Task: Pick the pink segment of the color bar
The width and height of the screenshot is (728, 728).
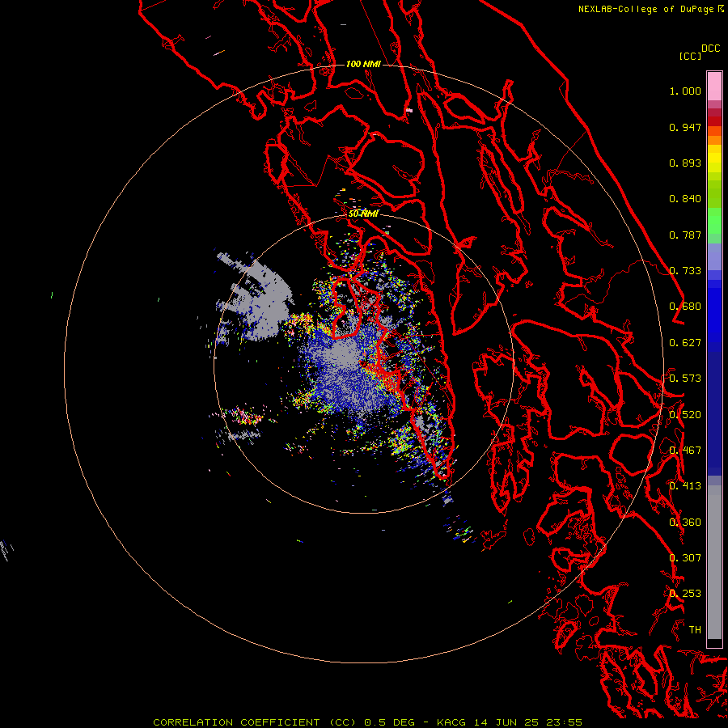Action: [x=714, y=86]
